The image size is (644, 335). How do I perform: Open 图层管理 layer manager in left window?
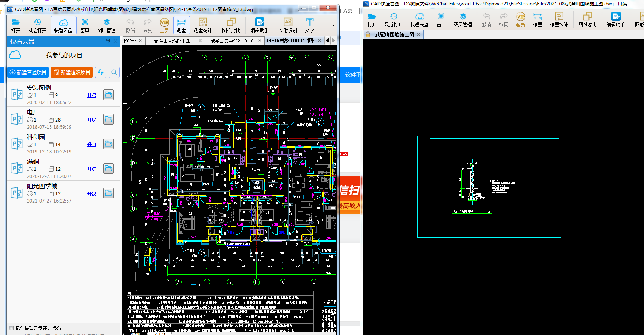(x=107, y=25)
